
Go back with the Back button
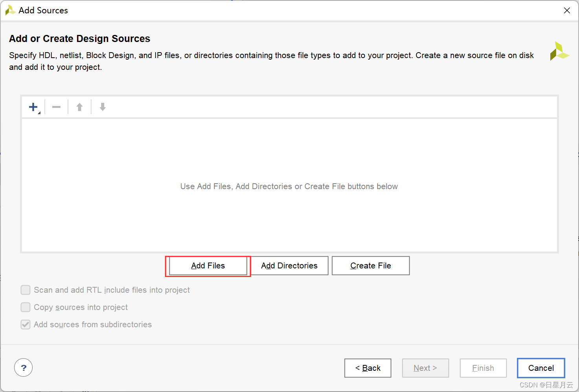click(368, 368)
